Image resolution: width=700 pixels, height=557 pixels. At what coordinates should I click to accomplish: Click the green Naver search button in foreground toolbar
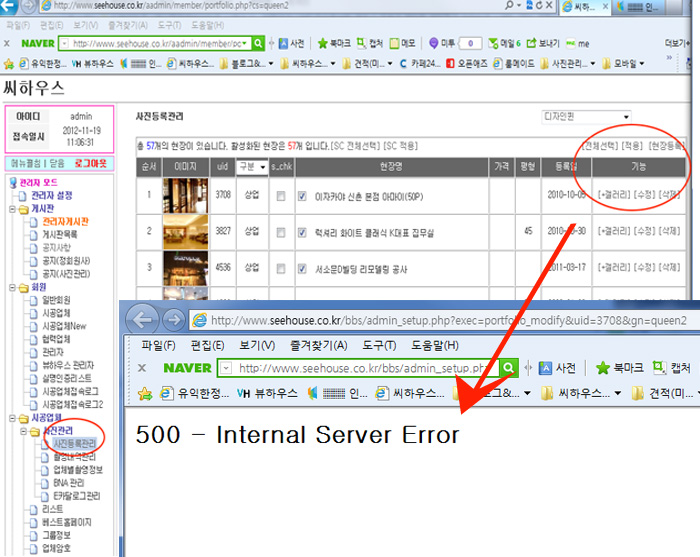pos(509,368)
